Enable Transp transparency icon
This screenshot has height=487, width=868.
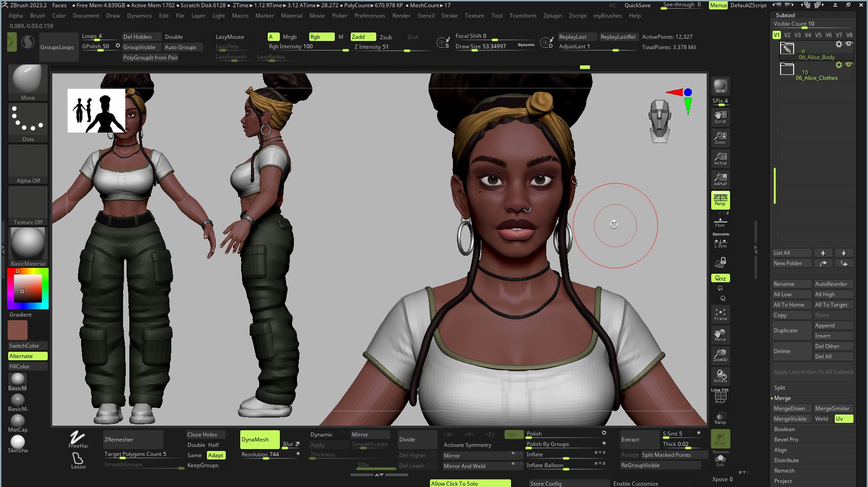(x=720, y=418)
